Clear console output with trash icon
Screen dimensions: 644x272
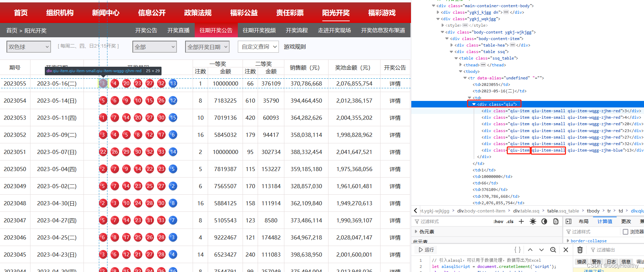(580, 250)
